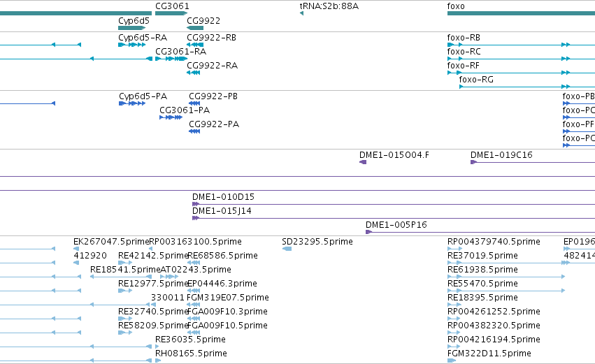Viewport: 595px width, 364px height.
Task: Select EST RH08165.5prime
Action: [x=191, y=354]
